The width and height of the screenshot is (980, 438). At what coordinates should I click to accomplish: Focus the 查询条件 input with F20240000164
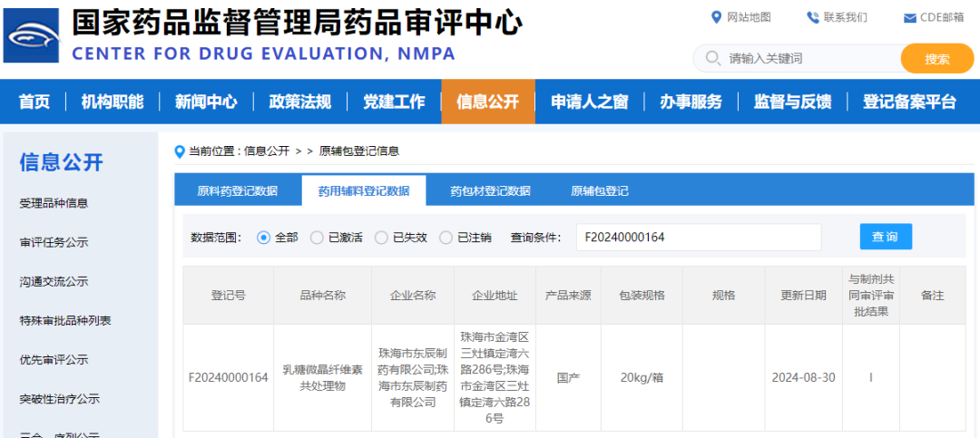699,238
